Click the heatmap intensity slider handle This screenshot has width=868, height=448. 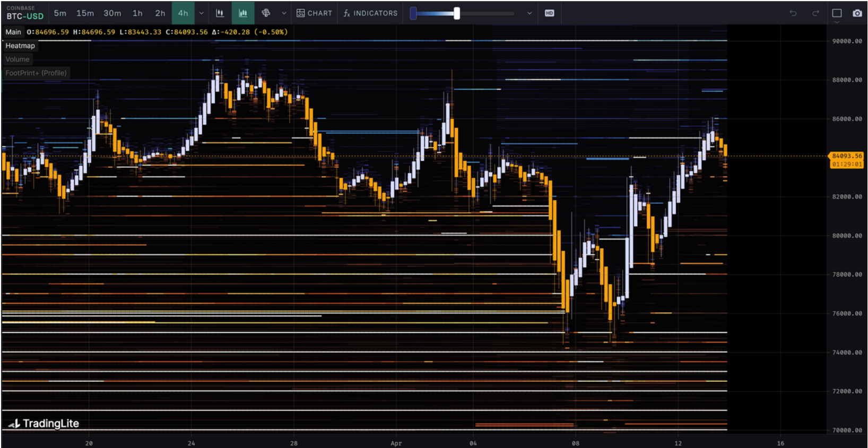pos(457,13)
